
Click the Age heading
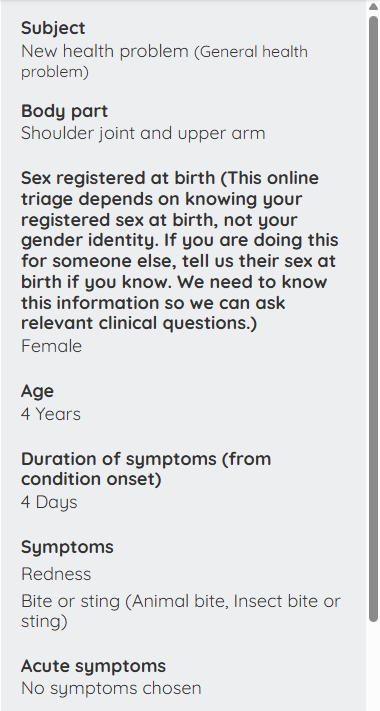pos(37,391)
